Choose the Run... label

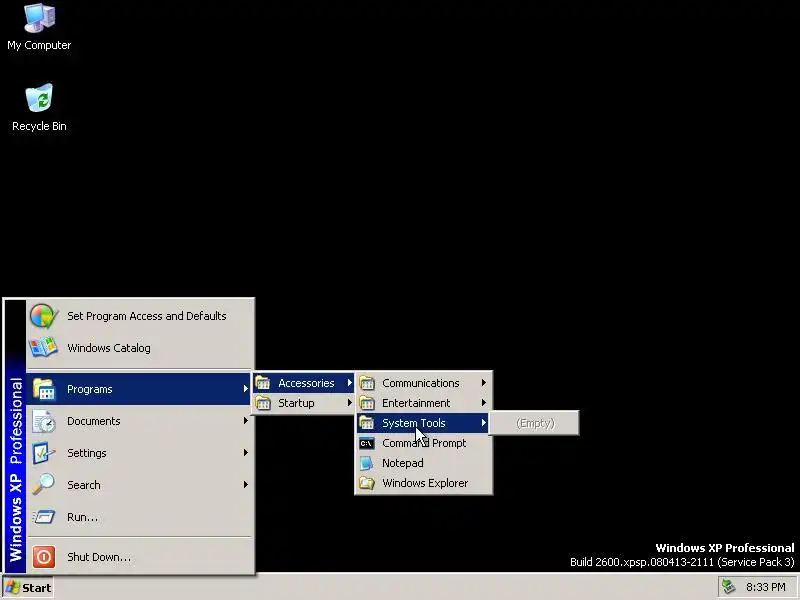(82, 517)
